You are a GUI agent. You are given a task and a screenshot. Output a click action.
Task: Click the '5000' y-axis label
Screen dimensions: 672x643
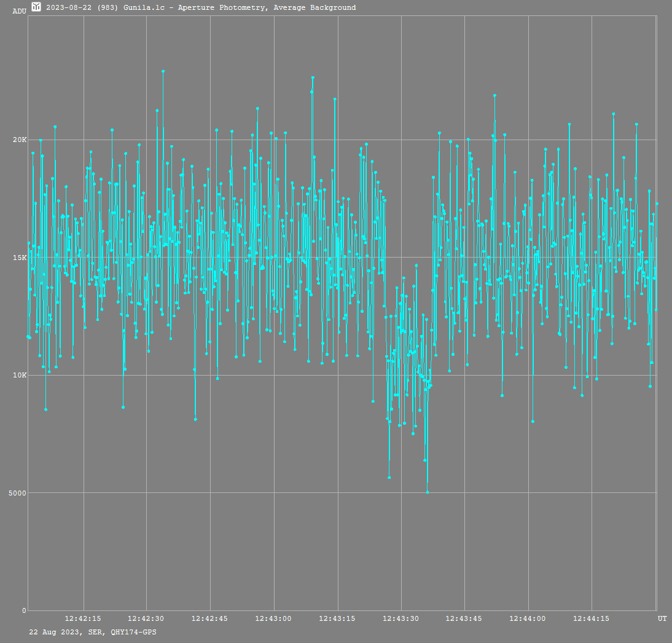coord(18,493)
